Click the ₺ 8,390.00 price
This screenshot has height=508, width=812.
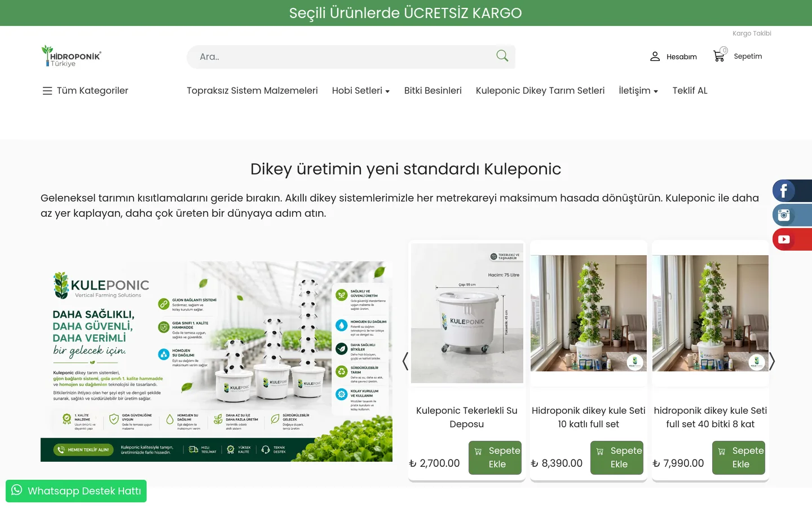[557, 463]
